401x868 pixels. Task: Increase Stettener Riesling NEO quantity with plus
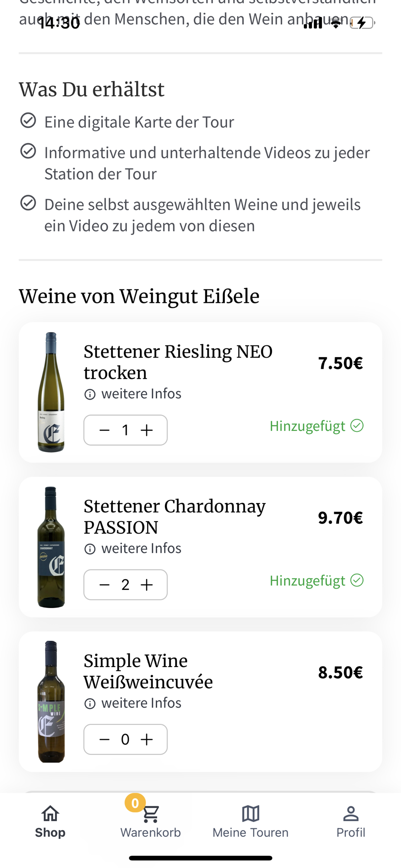147,430
